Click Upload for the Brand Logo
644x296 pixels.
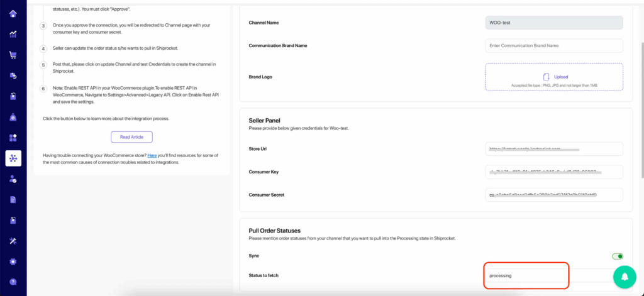click(x=554, y=77)
